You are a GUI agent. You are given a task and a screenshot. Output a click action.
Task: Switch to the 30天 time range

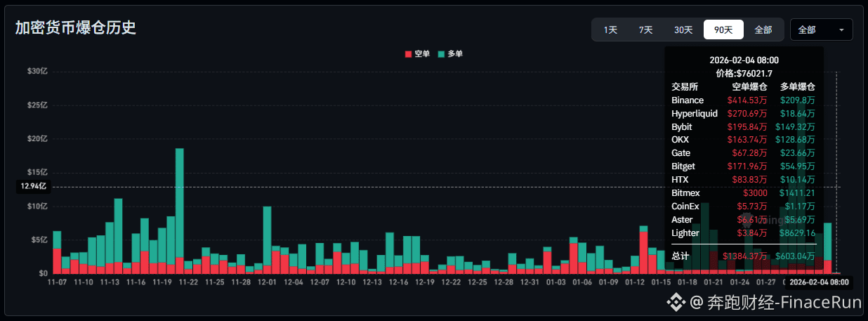pyautogui.click(x=683, y=30)
